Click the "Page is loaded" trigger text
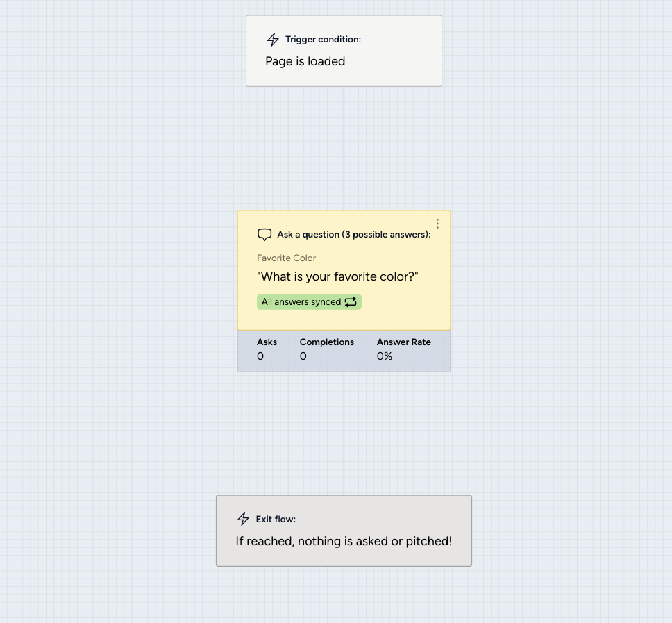 coord(305,61)
